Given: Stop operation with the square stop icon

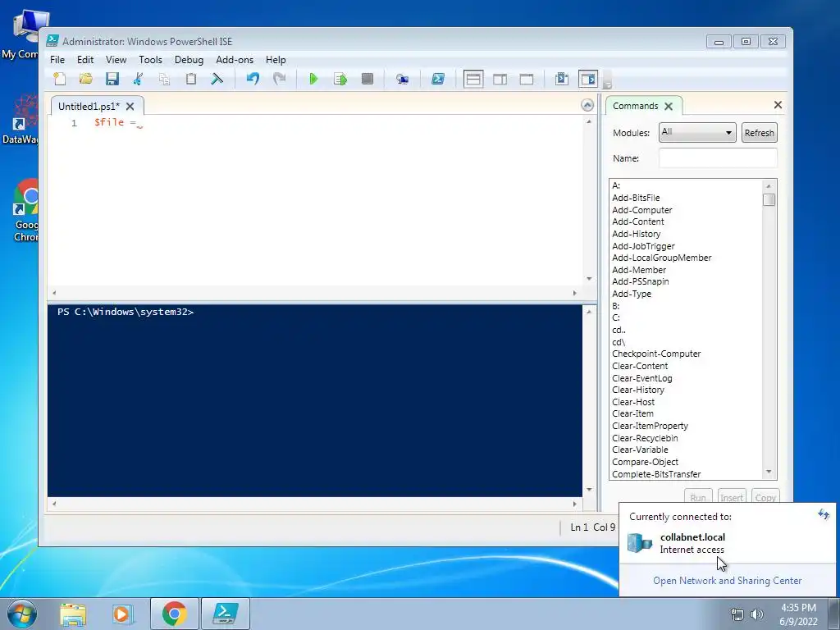Looking at the screenshot, I should pos(367,80).
